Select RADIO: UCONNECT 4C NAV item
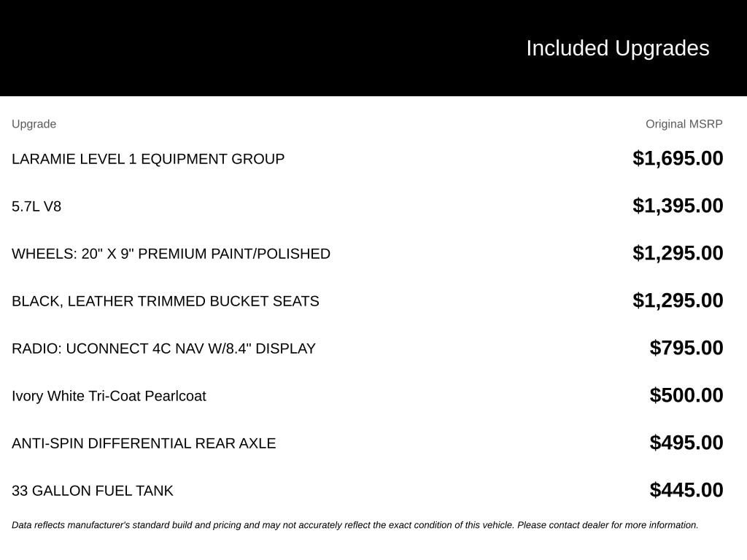Screen dimensions: 747x560 click(x=163, y=349)
